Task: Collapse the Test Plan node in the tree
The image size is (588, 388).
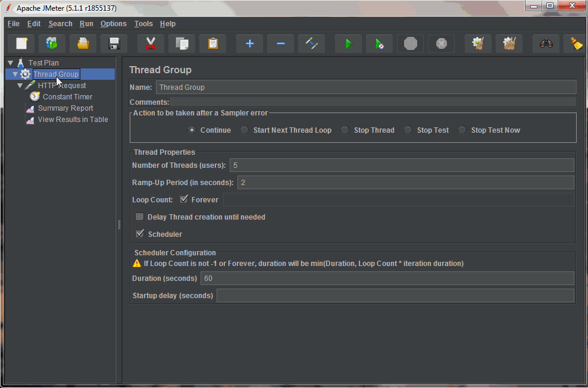Action: point(10,62)
